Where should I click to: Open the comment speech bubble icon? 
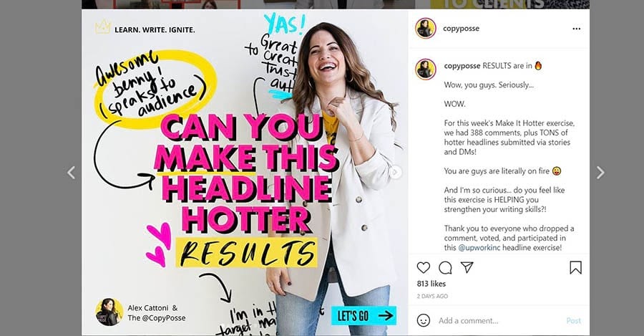click(445, 268)
